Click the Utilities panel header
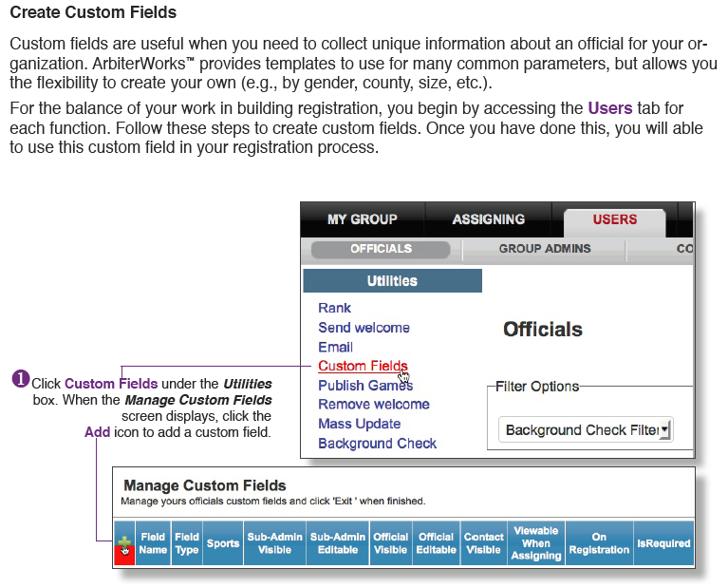The image size is (728, 588). tap(392, 281)
